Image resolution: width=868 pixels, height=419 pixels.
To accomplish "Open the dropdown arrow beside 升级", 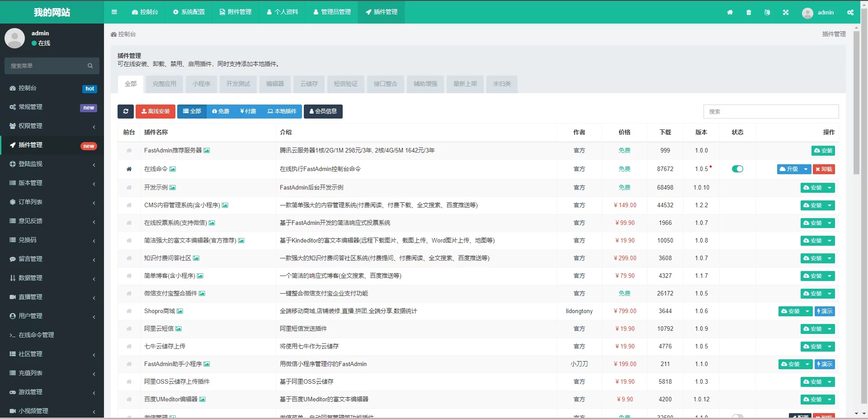I will (x=806, y=169).
